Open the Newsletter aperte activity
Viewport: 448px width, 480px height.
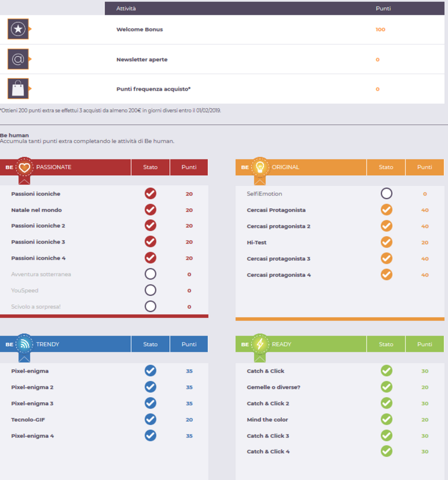142,59
